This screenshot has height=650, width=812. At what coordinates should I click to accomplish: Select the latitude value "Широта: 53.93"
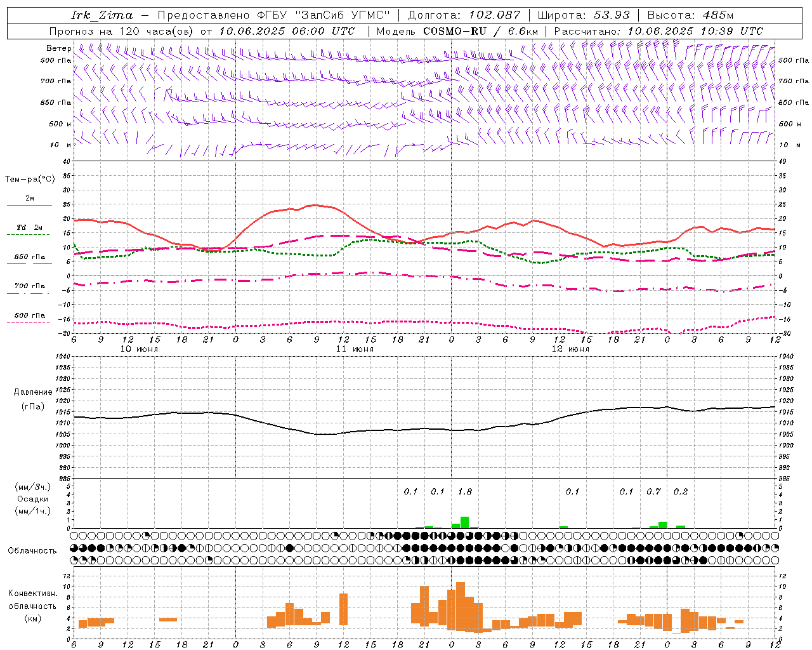584,15
